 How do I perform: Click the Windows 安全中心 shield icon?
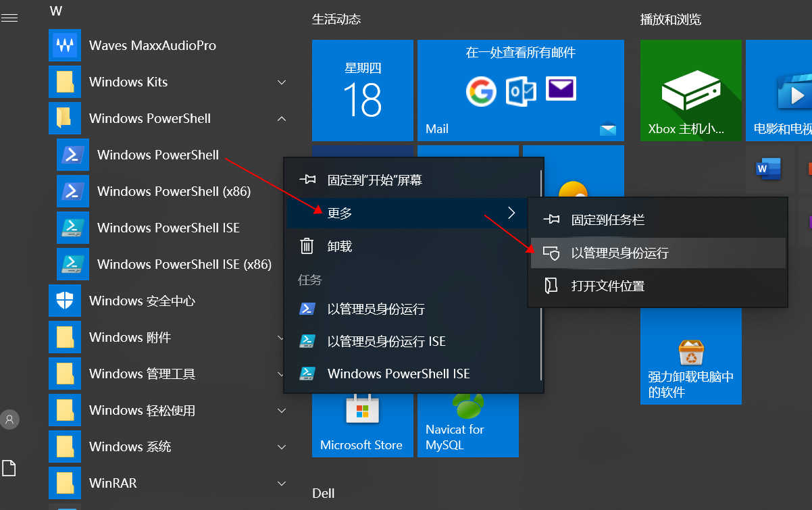coord(65,301)
